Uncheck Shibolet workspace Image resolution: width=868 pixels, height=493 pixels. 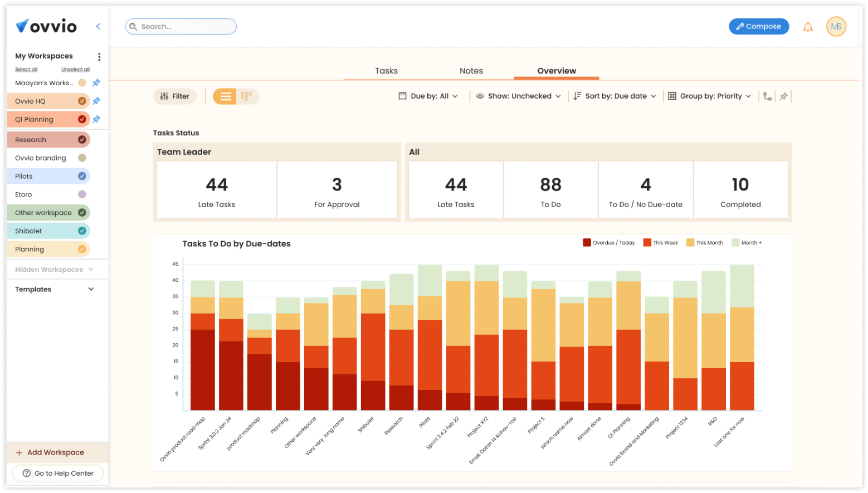point(82,231)
